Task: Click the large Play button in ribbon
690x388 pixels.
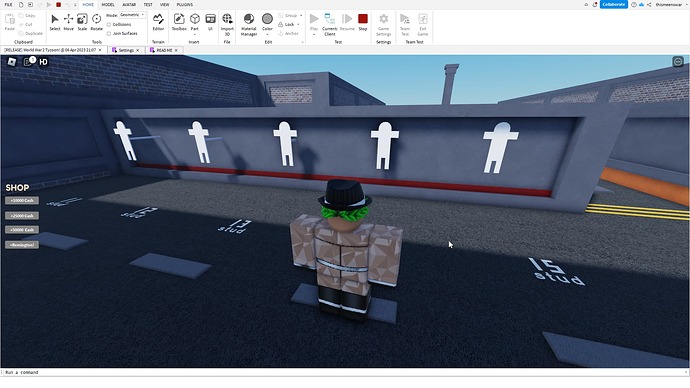Action: [314, 20]
